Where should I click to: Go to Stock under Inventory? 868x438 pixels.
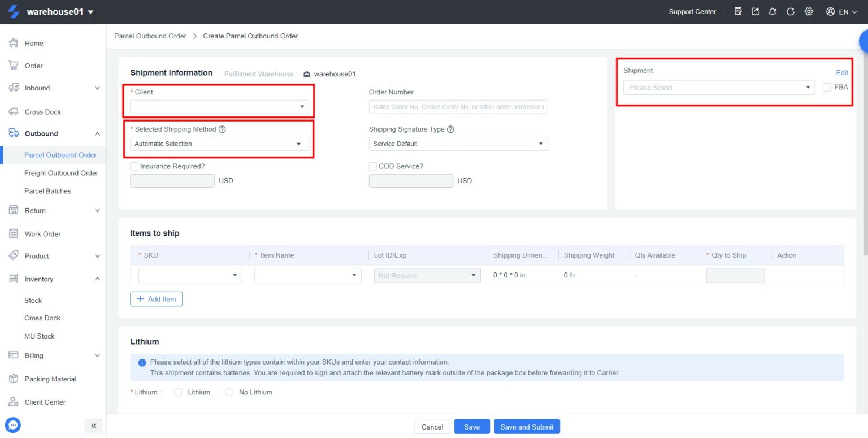point(33,301)
